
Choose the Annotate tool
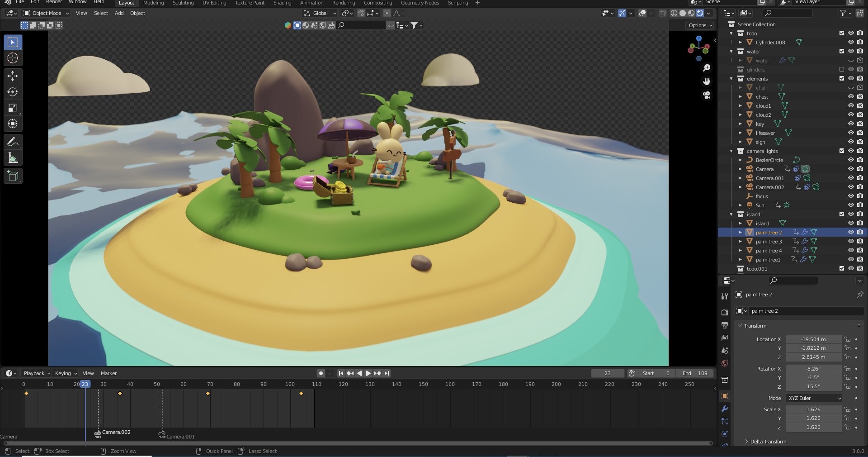click(13, 142)
